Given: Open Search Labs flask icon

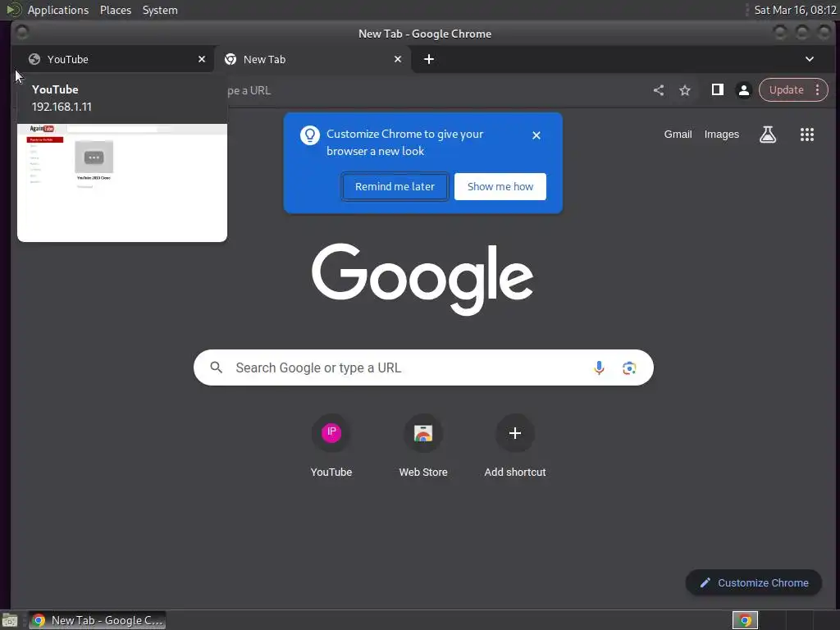Looking at the screenshot, I should (768, 135).
